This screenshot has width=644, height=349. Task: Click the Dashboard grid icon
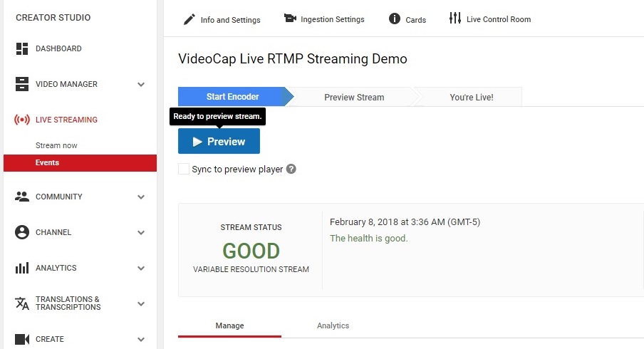(x=22, y=48)
